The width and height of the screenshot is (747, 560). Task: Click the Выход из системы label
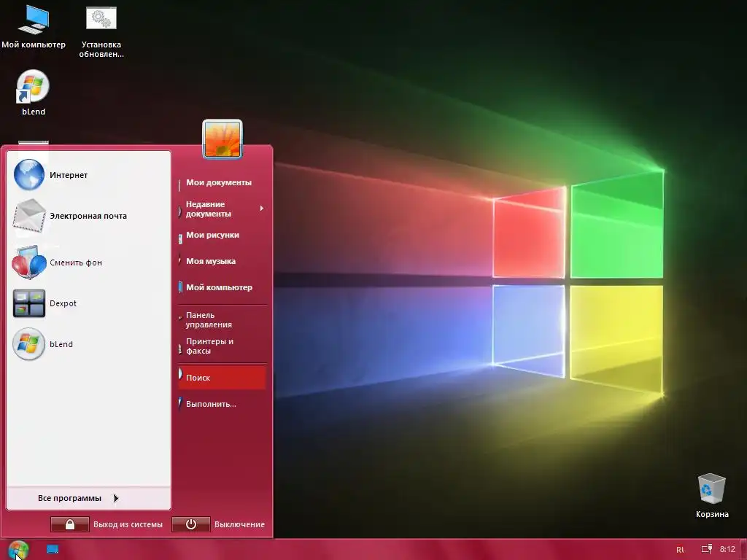click(x=128, y=524)
